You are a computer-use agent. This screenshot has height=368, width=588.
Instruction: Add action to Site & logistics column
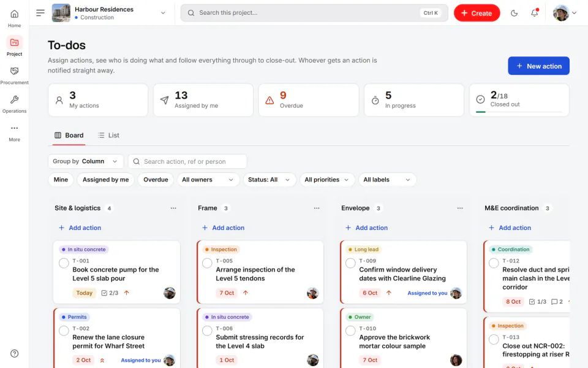click(80, 228)
